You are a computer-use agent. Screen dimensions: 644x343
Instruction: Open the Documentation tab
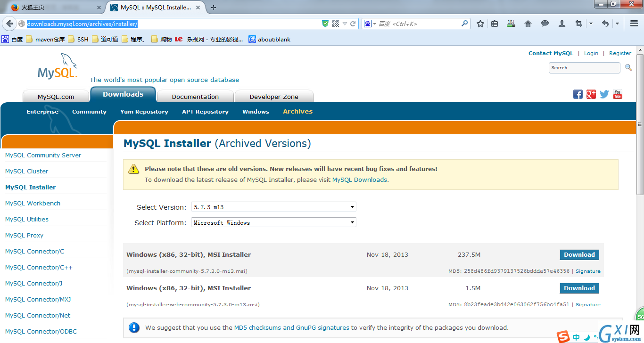pos(195,96)
